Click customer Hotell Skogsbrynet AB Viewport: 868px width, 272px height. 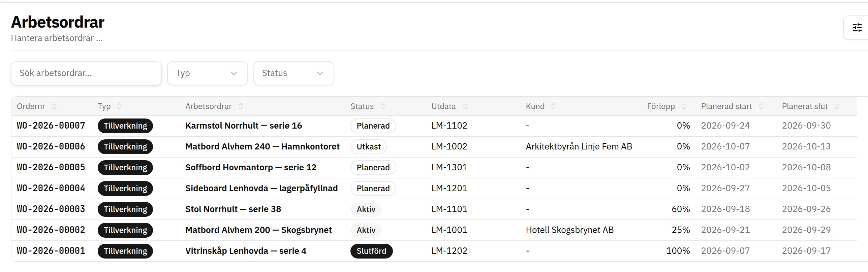click(570, 230)
